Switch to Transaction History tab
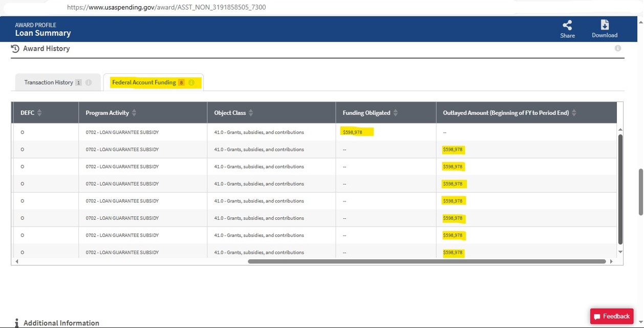644x328 pixels. [57, 83]
